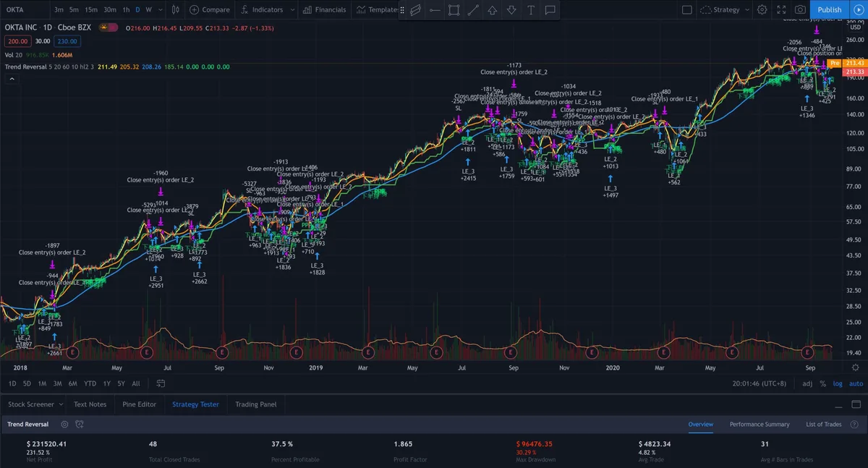Screen dimensions: 868x468
Task: Click the Publish button
Action: [x=829, y=9]
